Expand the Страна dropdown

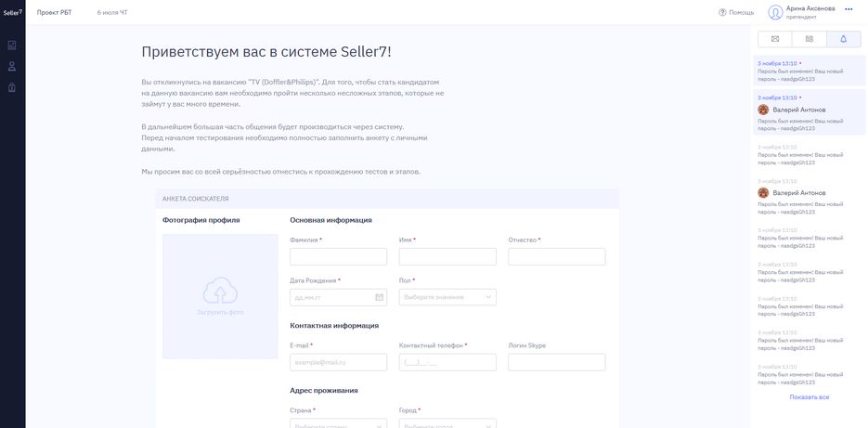[x=338, y=424]
